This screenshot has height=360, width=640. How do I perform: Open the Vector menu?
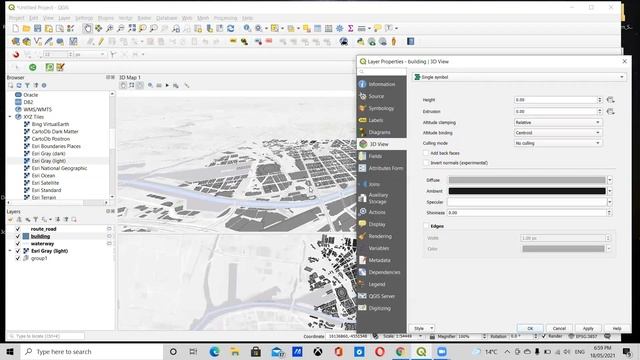click(126, 18)
